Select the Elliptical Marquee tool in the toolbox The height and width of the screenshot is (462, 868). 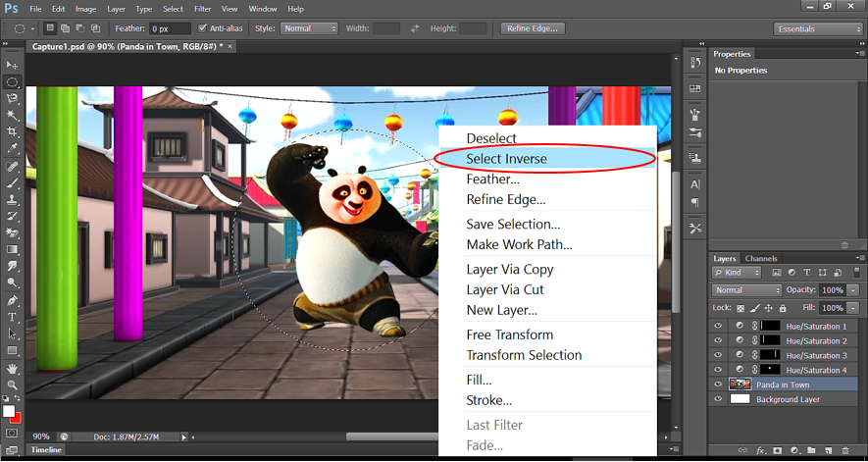[12, 82]
